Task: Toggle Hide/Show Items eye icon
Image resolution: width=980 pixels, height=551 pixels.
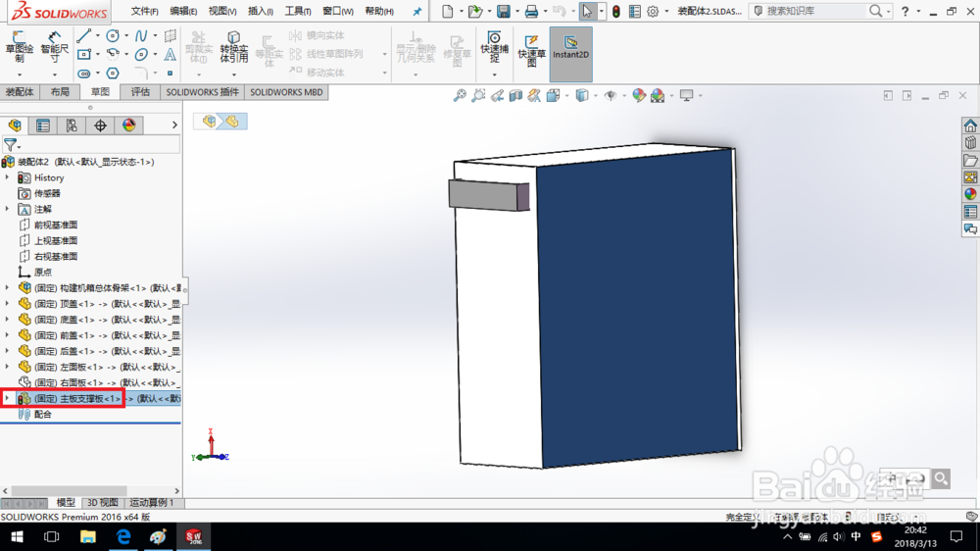Action: coord(611,95)
